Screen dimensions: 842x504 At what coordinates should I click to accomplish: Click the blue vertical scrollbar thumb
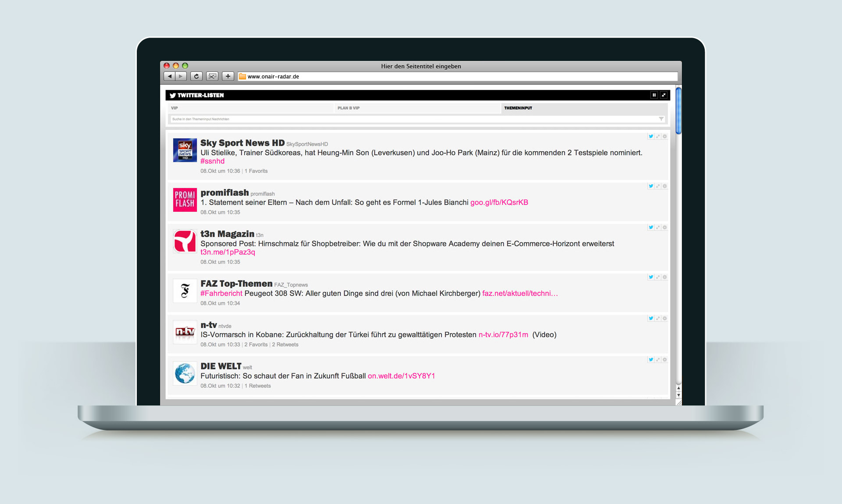point(678,110)
